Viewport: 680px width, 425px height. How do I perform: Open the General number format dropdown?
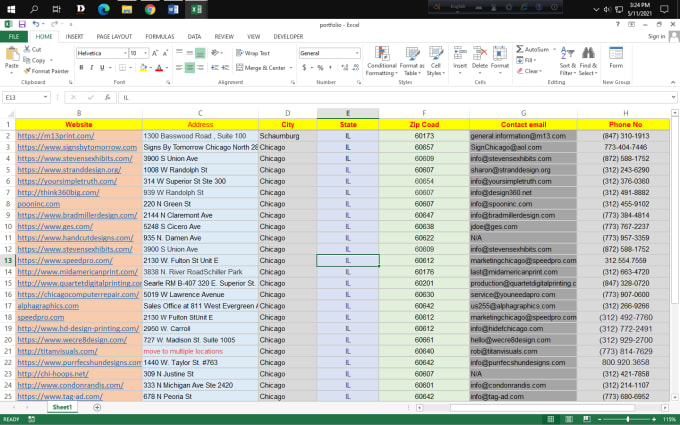point(357,53)
